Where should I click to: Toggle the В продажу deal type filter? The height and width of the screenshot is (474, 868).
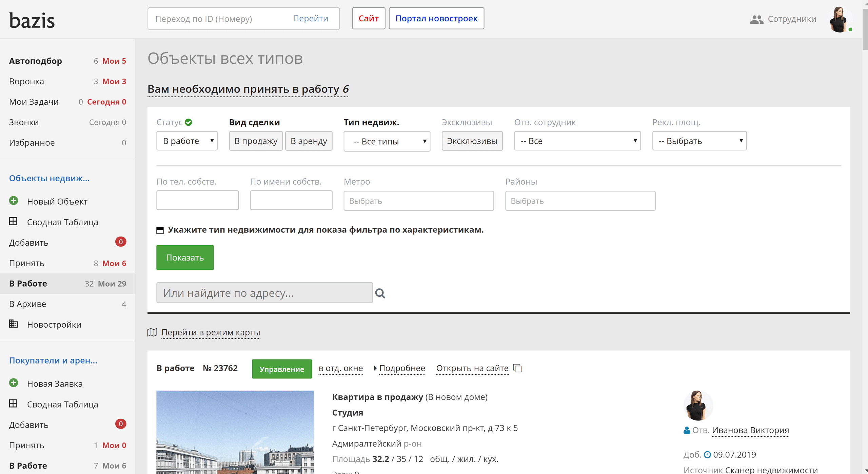[256, 141]
